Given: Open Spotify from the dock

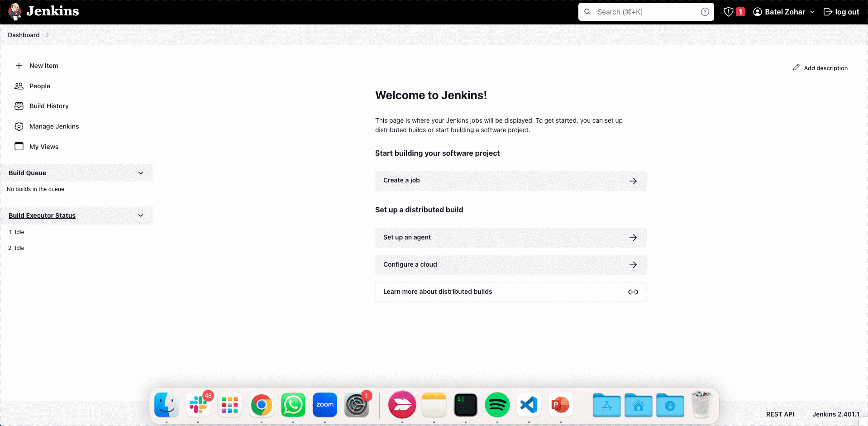Looking at the screenshot, I should pos(497,405).
